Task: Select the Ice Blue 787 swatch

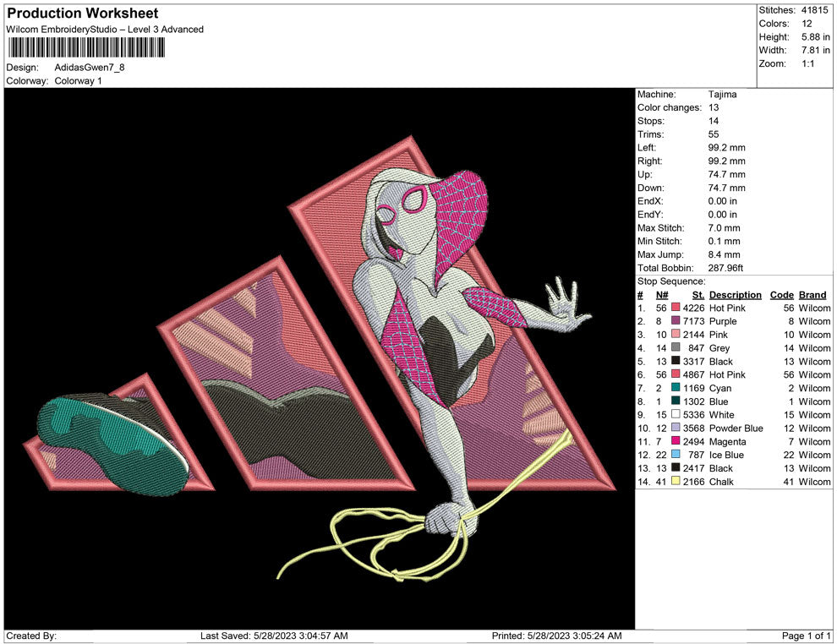Action: (676, 454)
